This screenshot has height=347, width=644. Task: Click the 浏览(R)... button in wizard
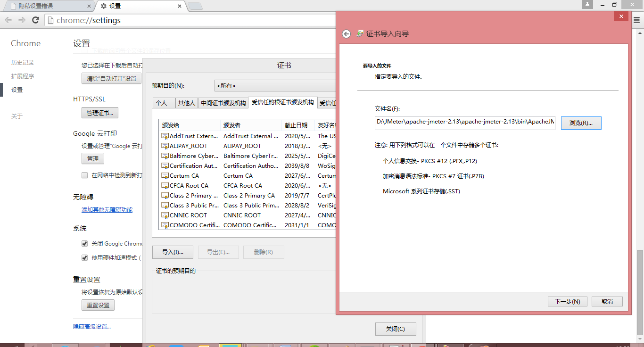point(581,123)
